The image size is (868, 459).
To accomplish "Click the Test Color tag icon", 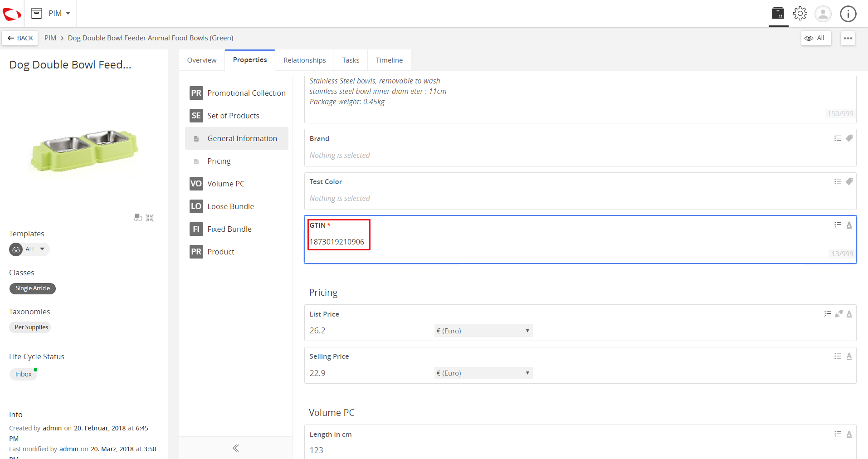I will tap(849, 181).
